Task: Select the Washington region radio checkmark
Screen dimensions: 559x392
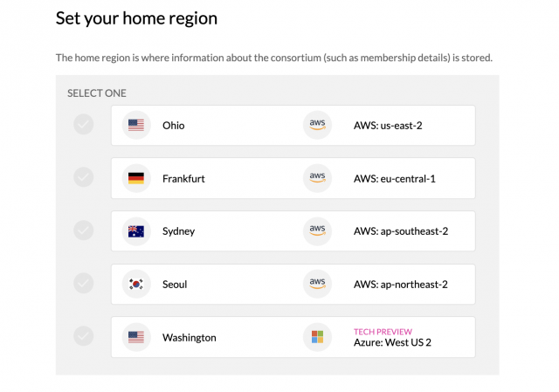Action: pyautogui.click(x=84, y=336)
